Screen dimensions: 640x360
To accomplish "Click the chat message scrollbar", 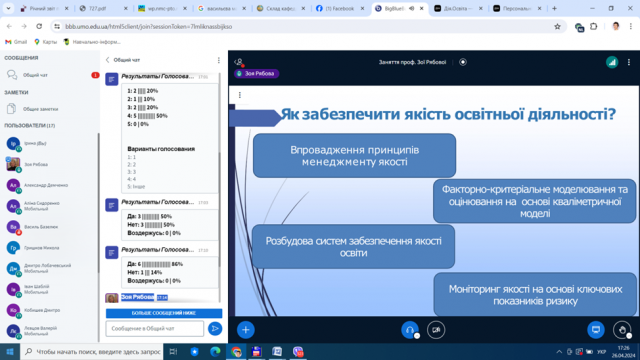I will tap(220, 210).
